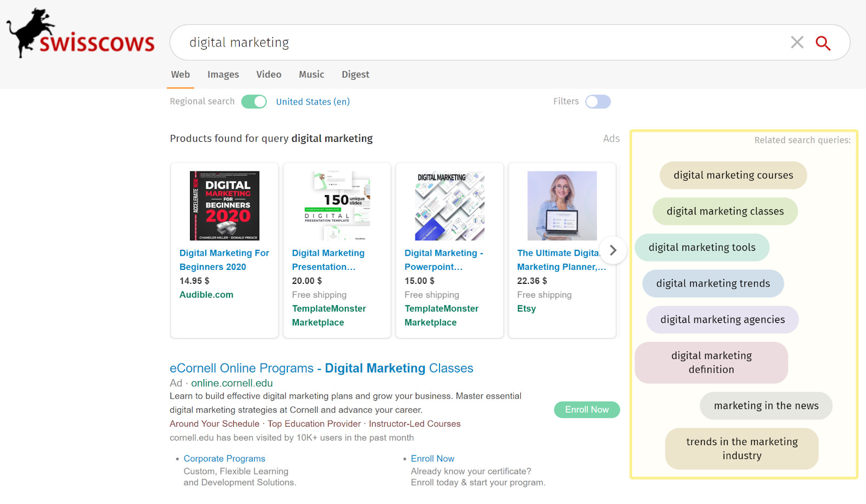This screenshot has width=866, height=504.
Task: Clear the search query with the X icon
Action: (x=797, y=42)
